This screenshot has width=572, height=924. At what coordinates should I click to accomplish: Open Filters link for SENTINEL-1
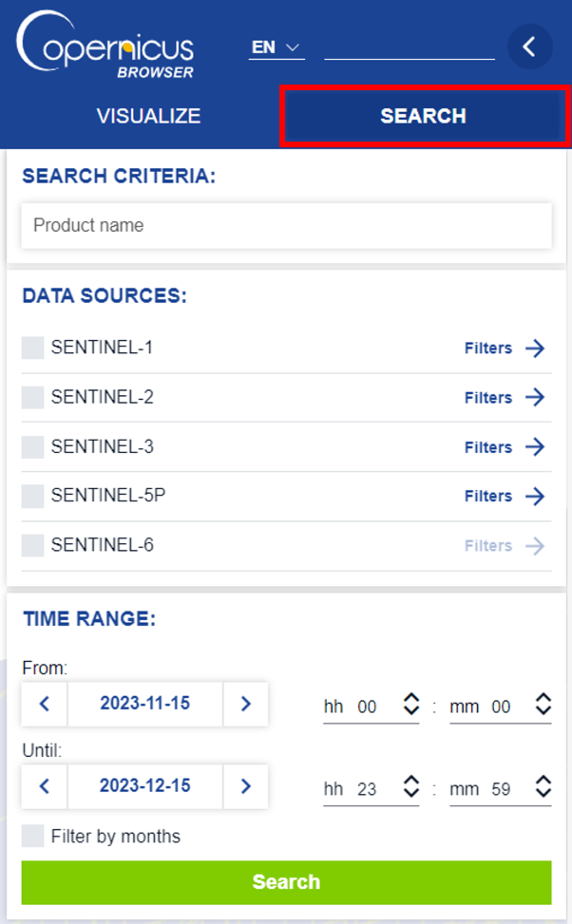tap(488, 348)
